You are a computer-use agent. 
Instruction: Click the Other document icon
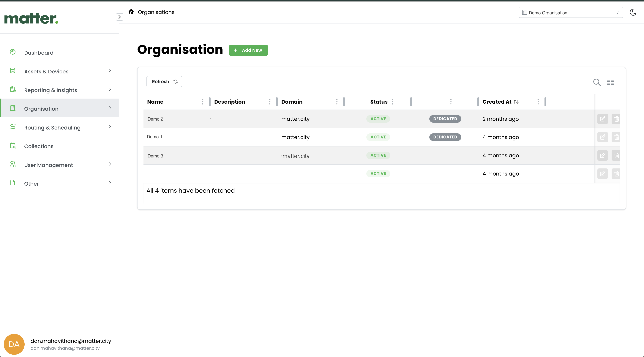(13, 183)
